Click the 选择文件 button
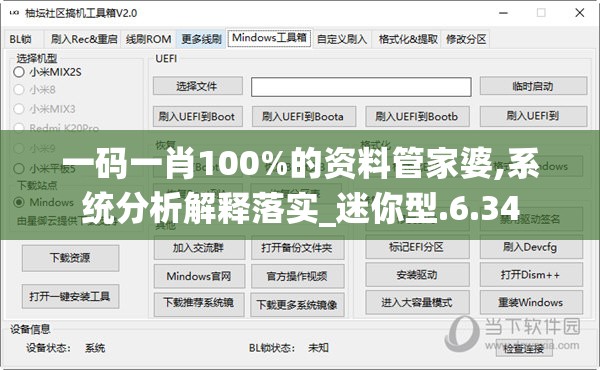The image size is (600, 370). pyautogui.click(x=197, y=86)
